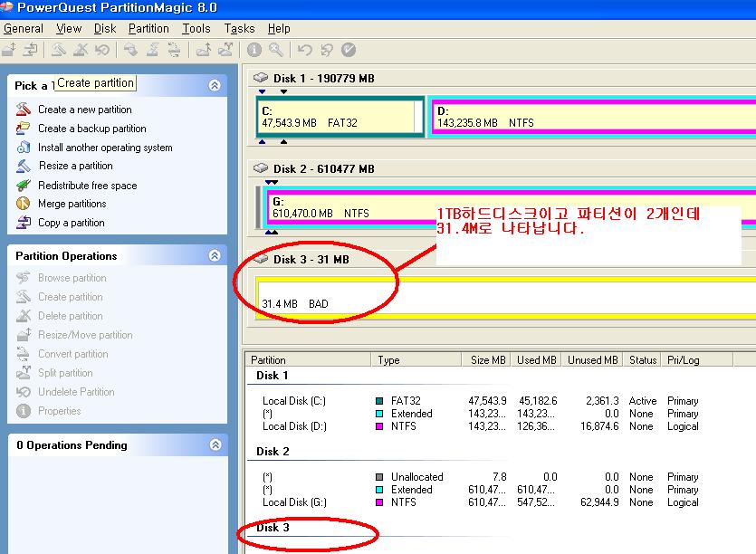Click the Properties sidebar icon

pos(24,411)
